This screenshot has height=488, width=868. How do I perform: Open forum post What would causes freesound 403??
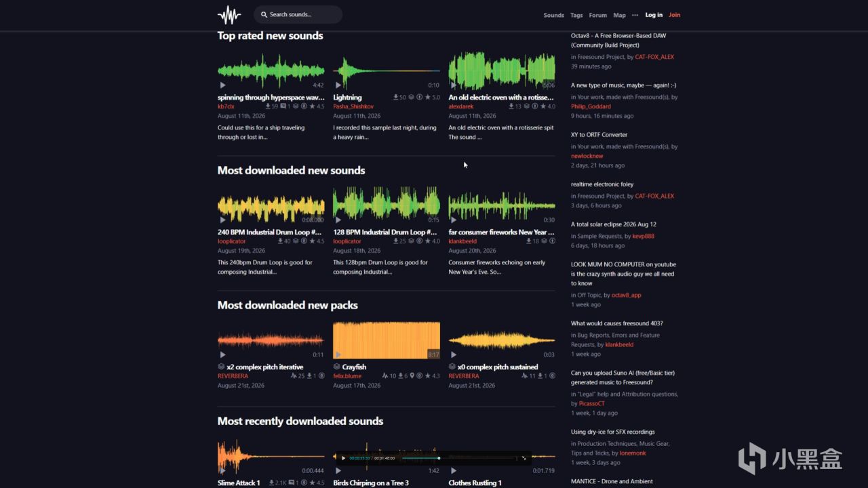tap(617, 323)
